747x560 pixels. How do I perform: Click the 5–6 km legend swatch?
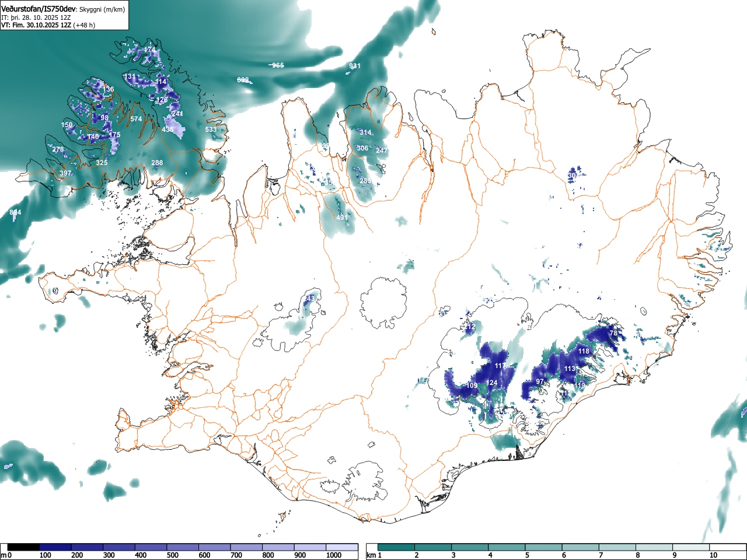click(543, 547)
